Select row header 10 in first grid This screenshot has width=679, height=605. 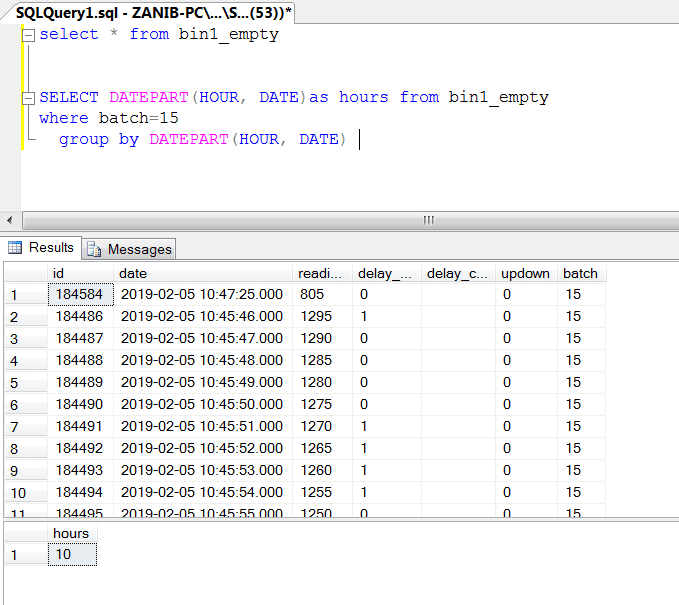[x=26, y=493]
